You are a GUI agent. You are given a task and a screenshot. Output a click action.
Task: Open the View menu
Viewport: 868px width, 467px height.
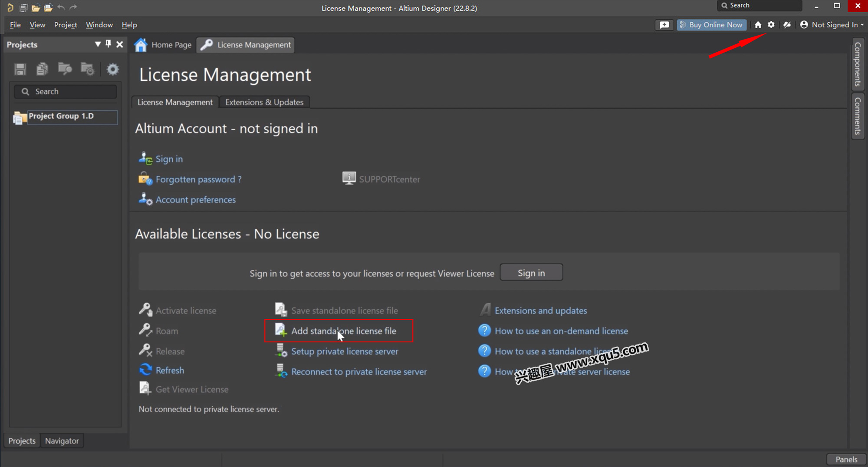[x=37, y=25]
